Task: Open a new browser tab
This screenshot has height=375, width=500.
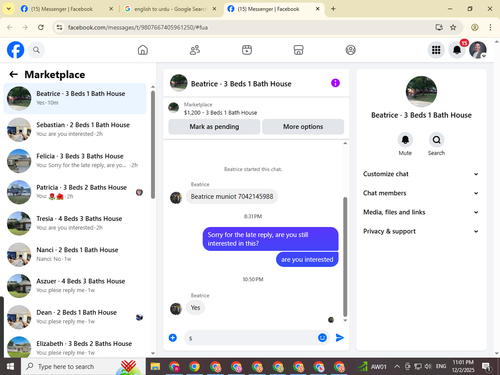Action: point(333,9)
